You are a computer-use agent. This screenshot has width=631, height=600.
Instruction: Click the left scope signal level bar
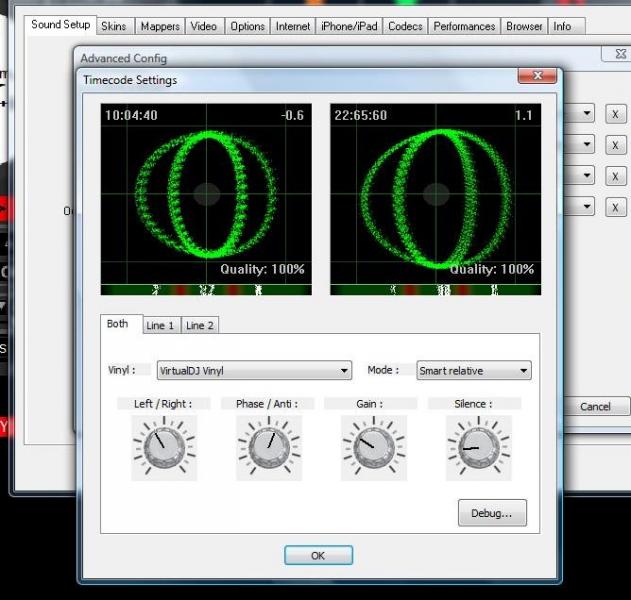206,290
